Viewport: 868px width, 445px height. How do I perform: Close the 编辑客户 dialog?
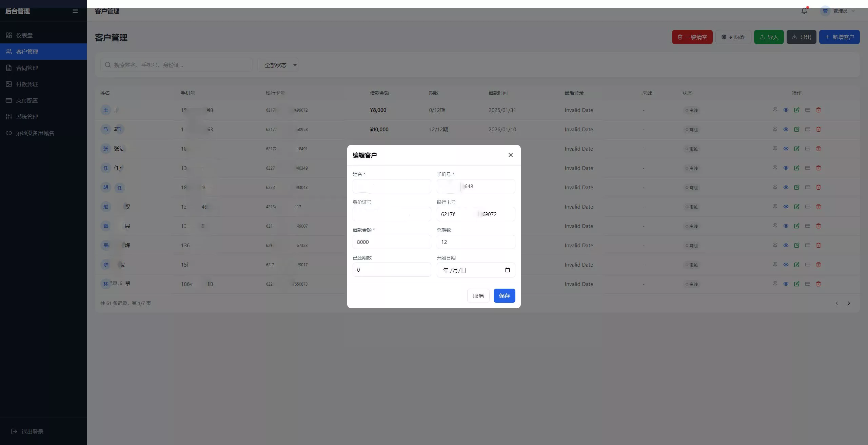click(x=510, y=155)
